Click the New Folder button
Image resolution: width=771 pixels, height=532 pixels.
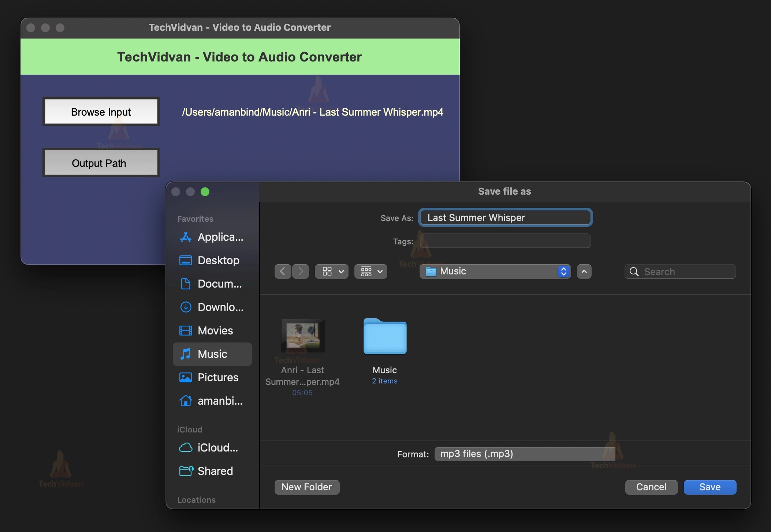point(307,487)
